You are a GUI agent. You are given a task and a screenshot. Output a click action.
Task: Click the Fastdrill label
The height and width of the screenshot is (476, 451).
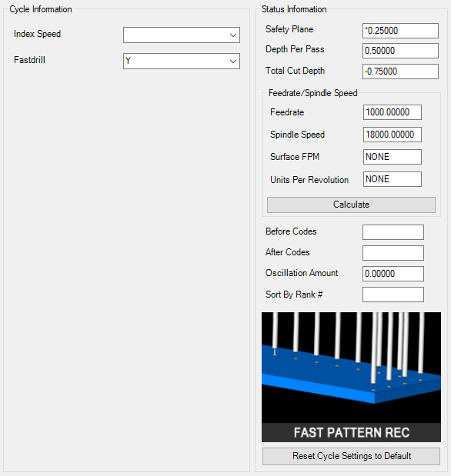[x=29, y=60]
